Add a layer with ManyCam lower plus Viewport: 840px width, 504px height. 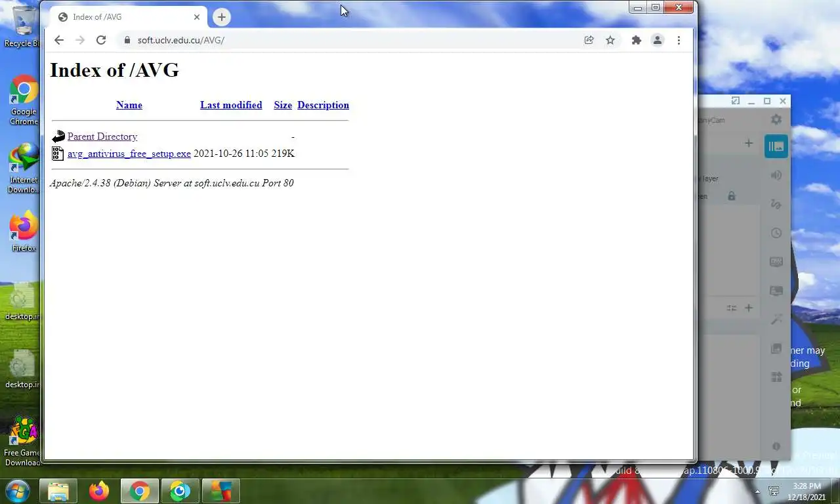[749, 308]
